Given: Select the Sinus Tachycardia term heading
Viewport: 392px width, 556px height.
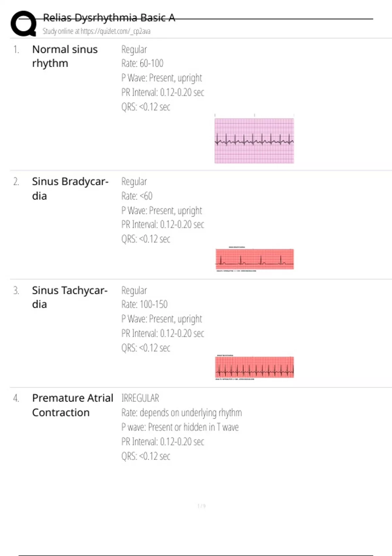Looking at the screenshot, I should pos(70,297).
